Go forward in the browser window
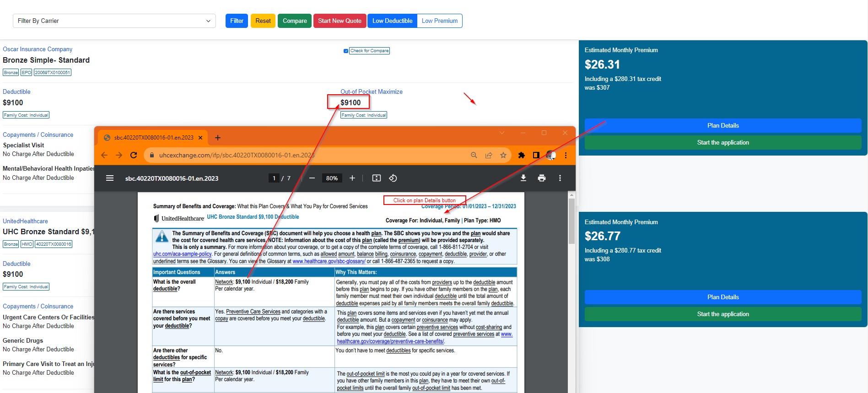The height and width of the screenshot is (393, 868). click(x=119, y=155)
